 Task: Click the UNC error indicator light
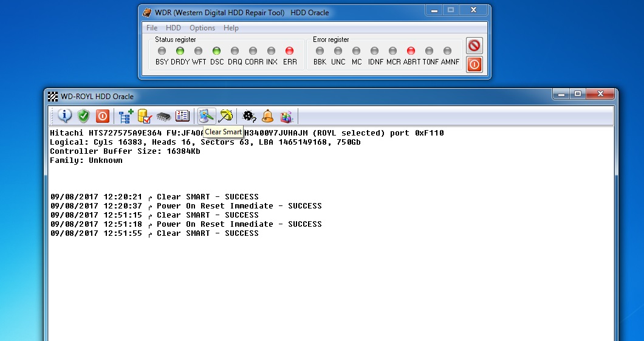338,51
